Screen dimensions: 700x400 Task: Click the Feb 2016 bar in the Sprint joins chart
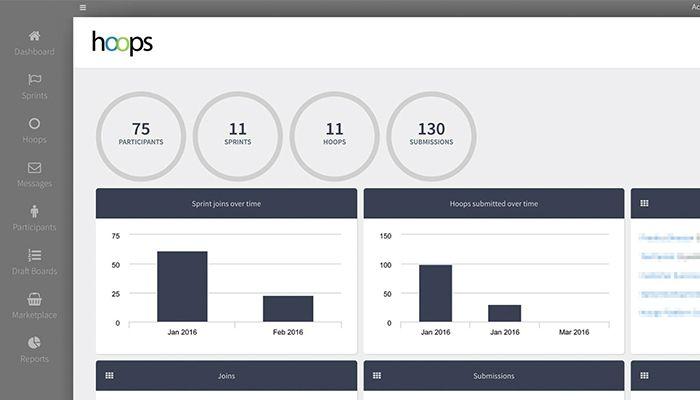[x=288, y=308]
